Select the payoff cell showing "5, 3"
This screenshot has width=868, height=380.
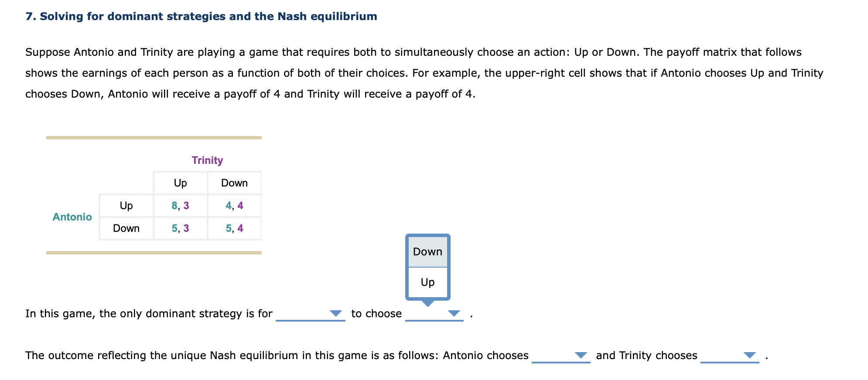(x=180, y=227)
